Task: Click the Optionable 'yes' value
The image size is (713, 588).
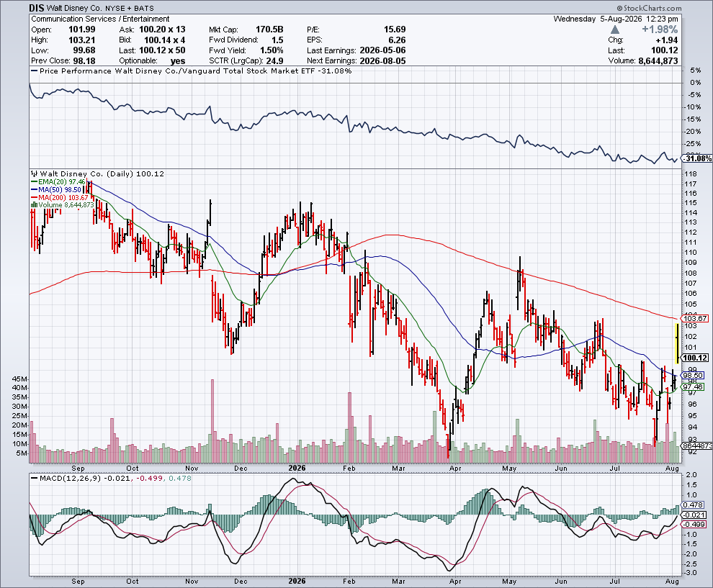Action: tap(178, 61)
